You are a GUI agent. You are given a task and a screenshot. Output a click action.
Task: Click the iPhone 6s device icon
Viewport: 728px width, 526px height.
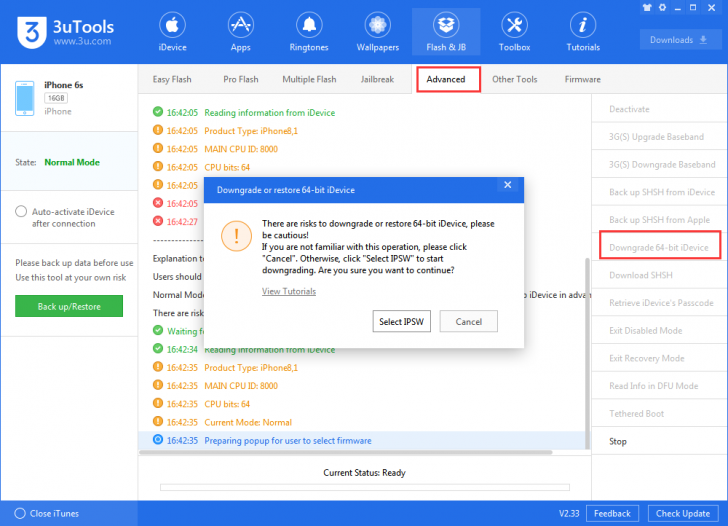coord(25,98)
